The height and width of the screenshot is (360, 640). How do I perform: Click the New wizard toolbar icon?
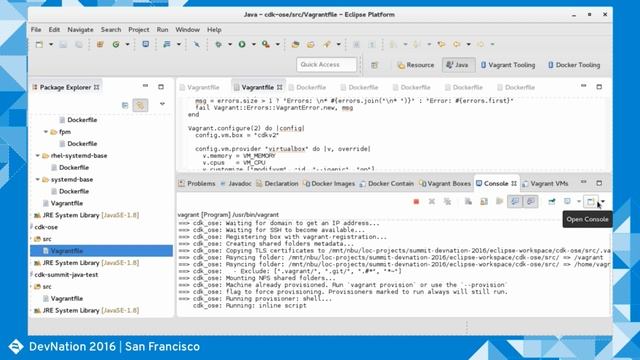[39, 44]
